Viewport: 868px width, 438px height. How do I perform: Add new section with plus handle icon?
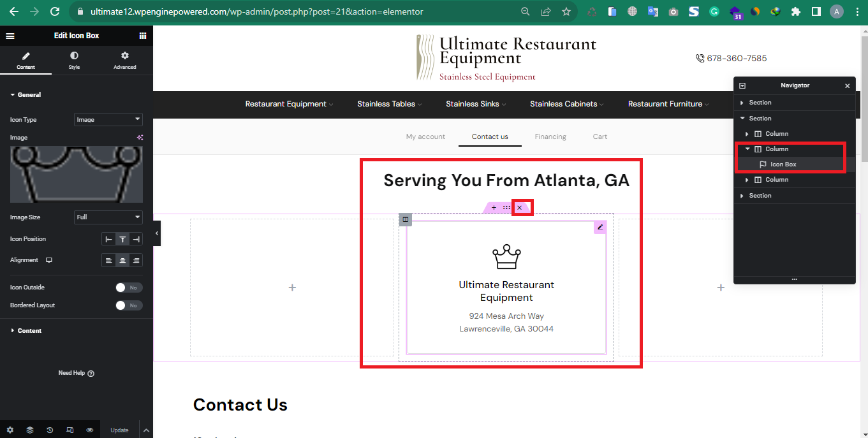pos(494,208)
